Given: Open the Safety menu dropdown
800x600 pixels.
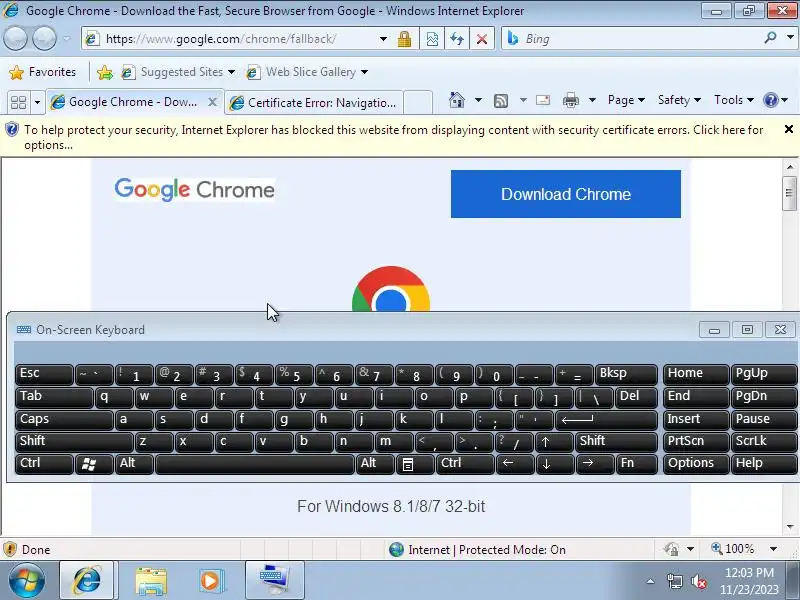Looking at the screenshot, I should click(679, 100).
